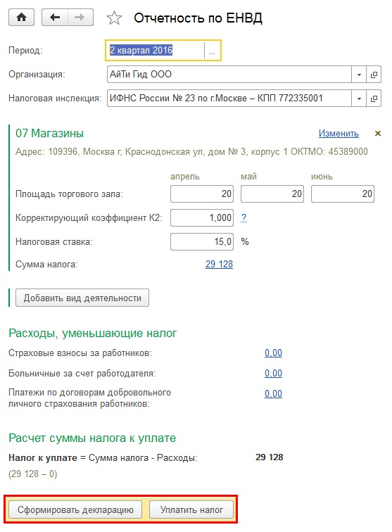Open the tax sum 29 128 link
The width and height of the screenshot is (392, 532).
(219, 264)
